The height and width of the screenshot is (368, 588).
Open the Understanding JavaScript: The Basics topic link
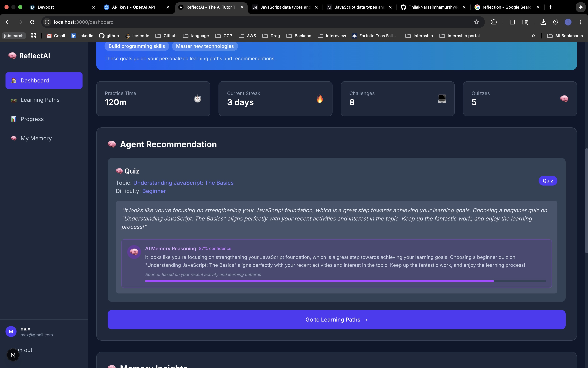pos(183,183)
